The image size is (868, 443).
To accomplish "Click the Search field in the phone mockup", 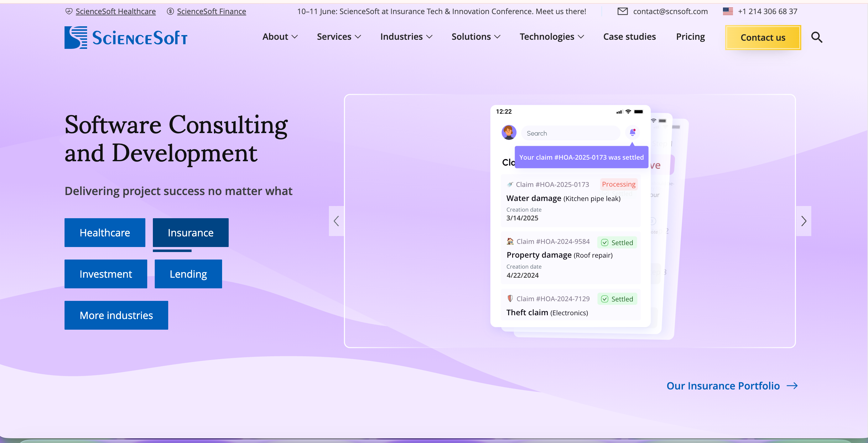I will click(571, 133).
